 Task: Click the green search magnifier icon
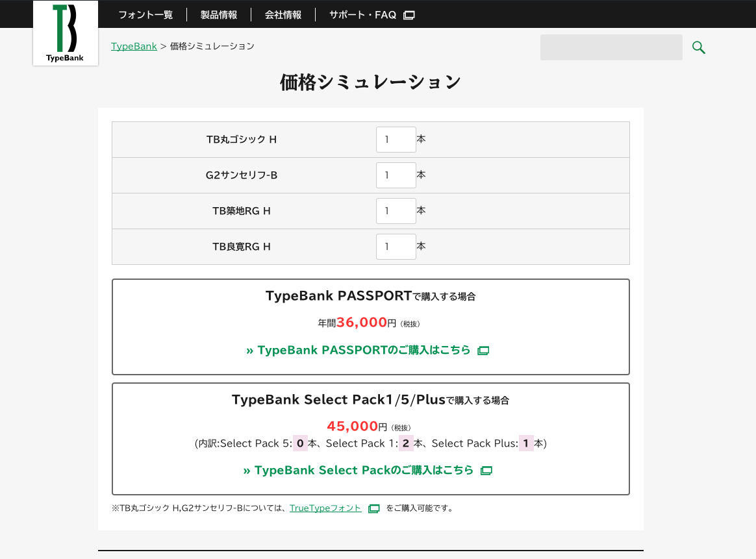[699, 47]
